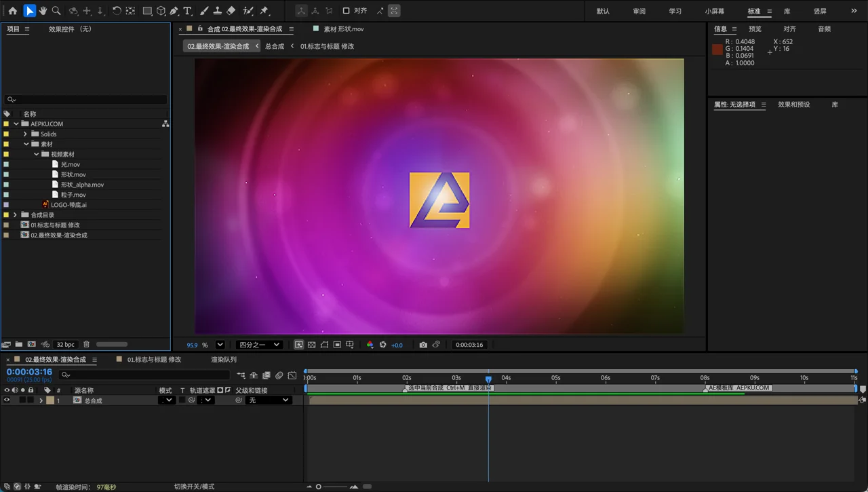The width and height of the screenshot is (868, 492).
Task: Select the Brush tool
Action: [204, 11]
